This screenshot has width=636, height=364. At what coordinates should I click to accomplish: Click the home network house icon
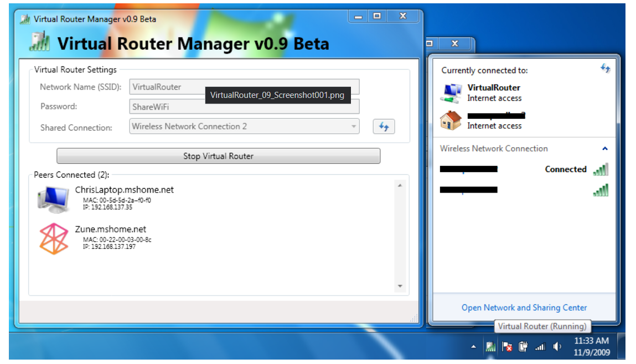pos(451,120)
